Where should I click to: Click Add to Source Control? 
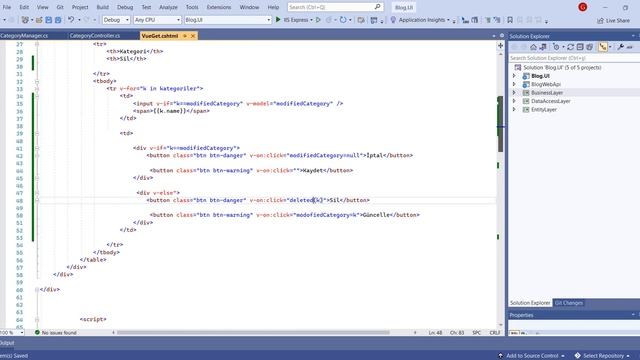pos(532,356)
